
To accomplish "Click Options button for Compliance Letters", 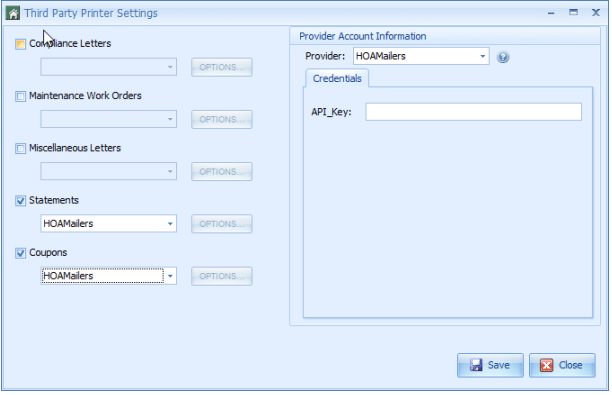I will [222, 67].
